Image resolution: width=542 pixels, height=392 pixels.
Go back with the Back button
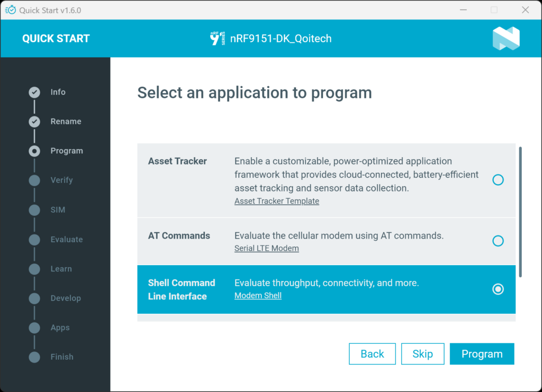coord(372,354)
